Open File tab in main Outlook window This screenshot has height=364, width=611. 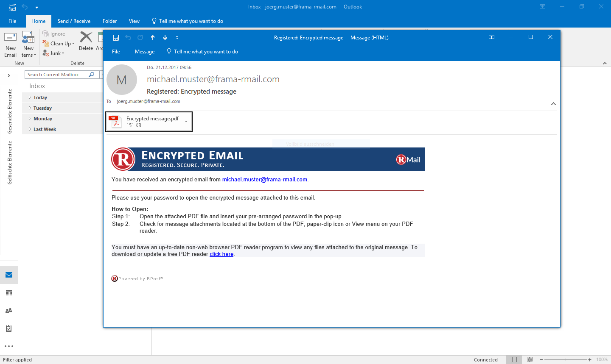(x=12, y=21)
